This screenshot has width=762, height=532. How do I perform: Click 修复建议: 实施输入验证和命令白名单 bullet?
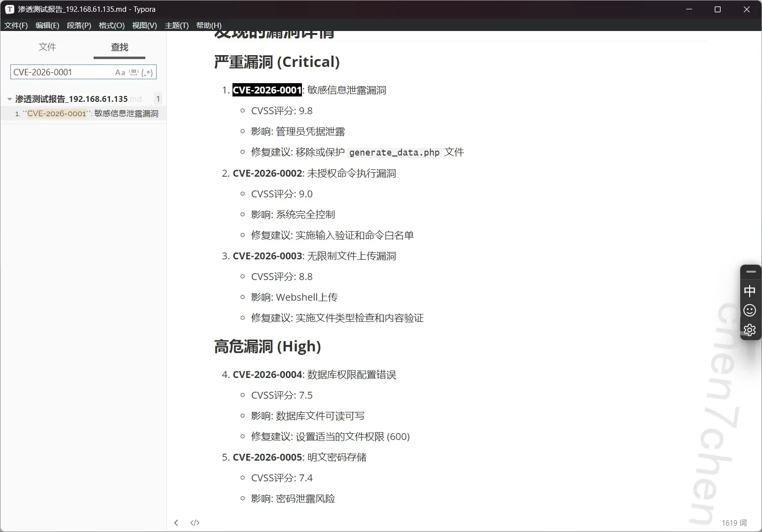coord(332,235)
